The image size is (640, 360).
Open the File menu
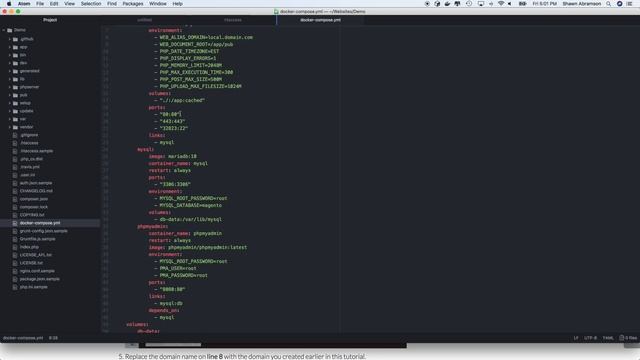40,4
